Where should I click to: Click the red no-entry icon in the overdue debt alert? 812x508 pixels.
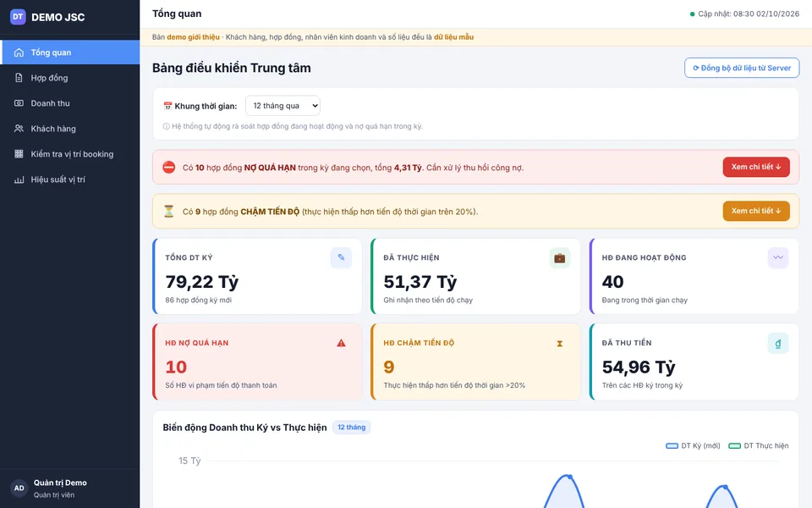[x=169, y=167]
